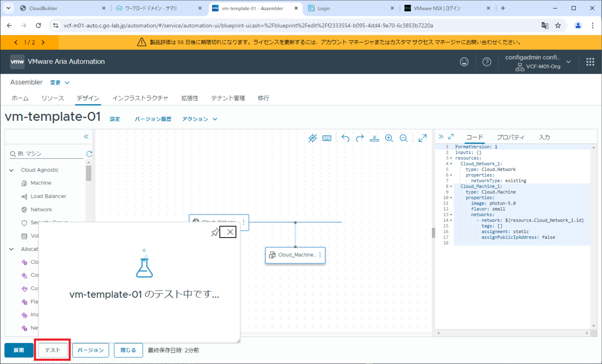
Task: Click the 閉じる button
Action: 128,350
